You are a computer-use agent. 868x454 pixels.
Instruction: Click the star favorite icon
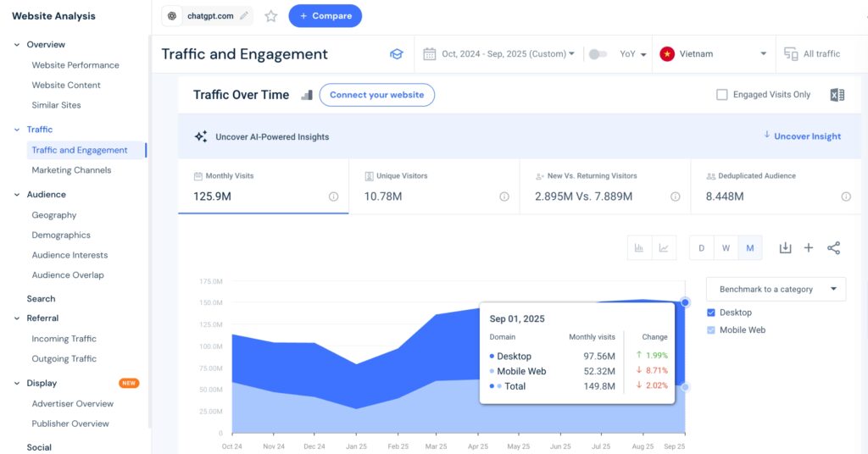[x=271, y=16]
